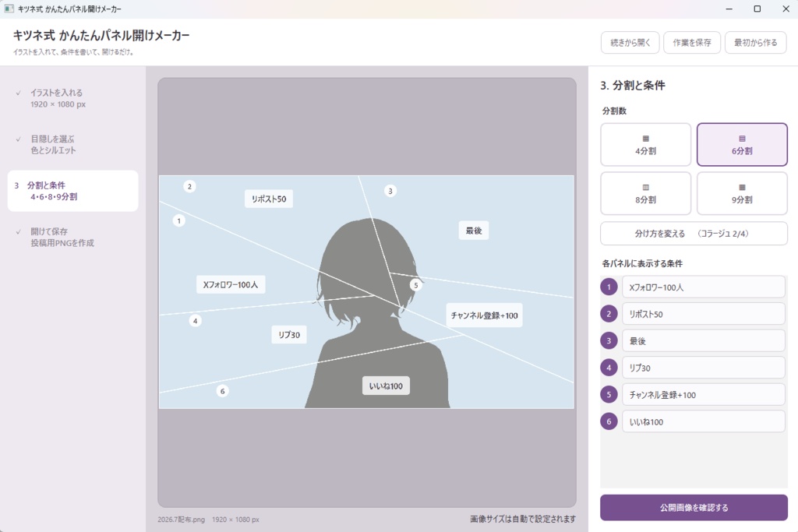Click purple number badge 6 in conditions list
This screenshot has height=532, width=798.
click(x=609, y=421)
